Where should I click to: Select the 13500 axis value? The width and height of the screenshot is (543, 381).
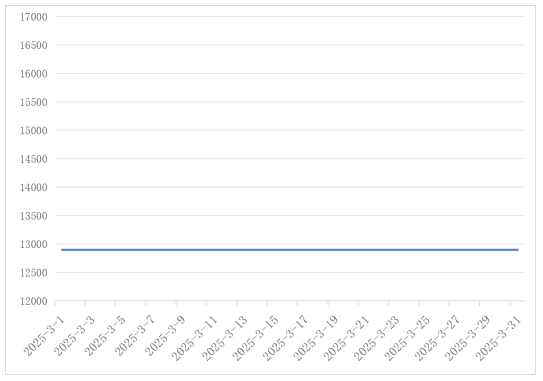point(34,215)
